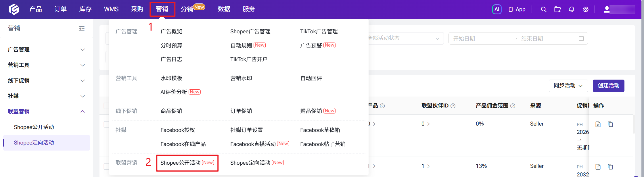The width and height of the screenshot is (644, 177).
Task: Open the 同步活动 dropdown
Action: [568, 86]
